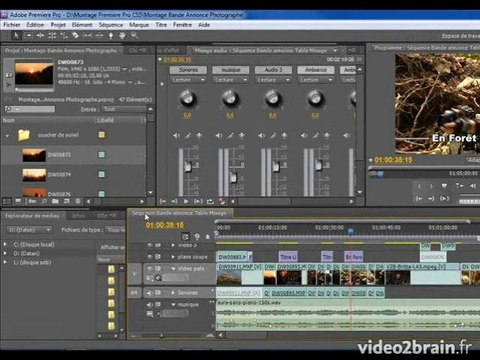Select the Zoom magnifier tool
Image resolution: width=480 pixels, height=360 pixels.
[134, 35]
